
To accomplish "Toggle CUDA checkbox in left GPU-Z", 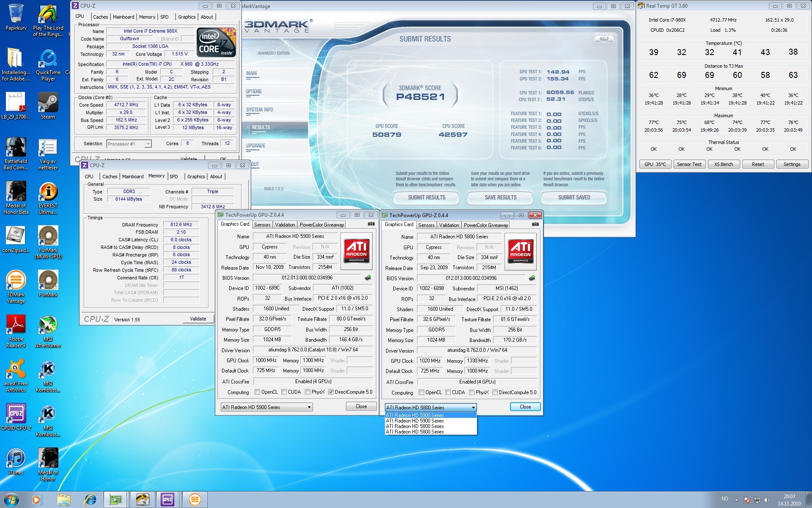I will pyautogui.click(x=284, y=392).
